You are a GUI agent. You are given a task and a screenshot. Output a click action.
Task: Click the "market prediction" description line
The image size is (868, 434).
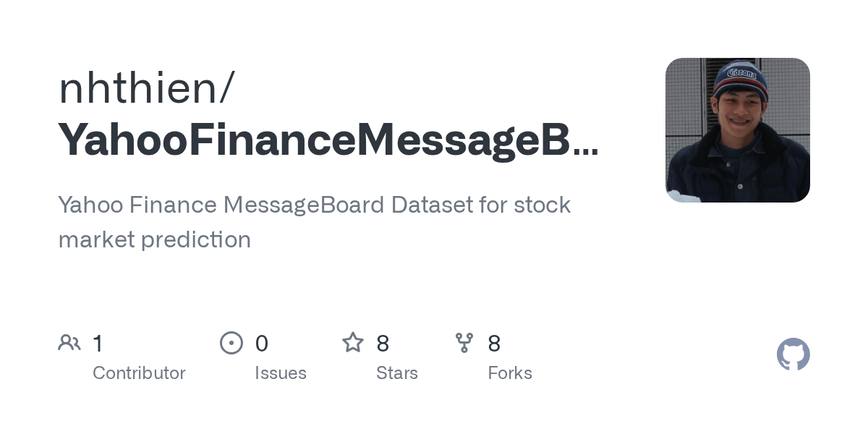(154, 239)
